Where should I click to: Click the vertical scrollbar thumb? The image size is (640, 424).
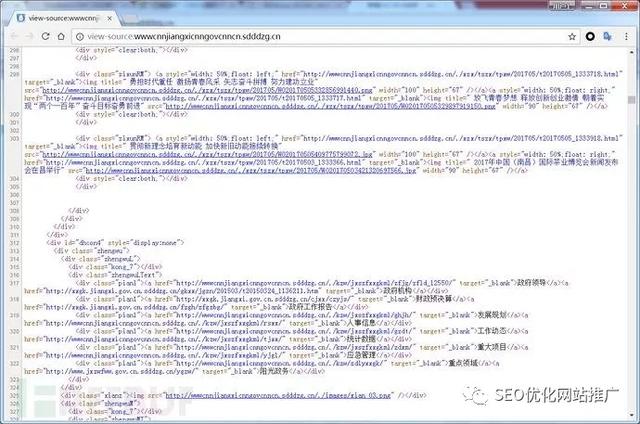coord(631,100)
